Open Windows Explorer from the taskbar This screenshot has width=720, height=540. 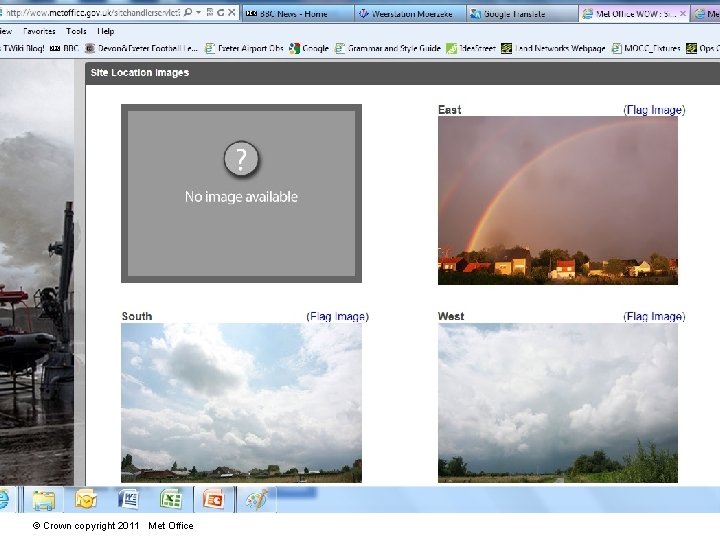[44, 500]
